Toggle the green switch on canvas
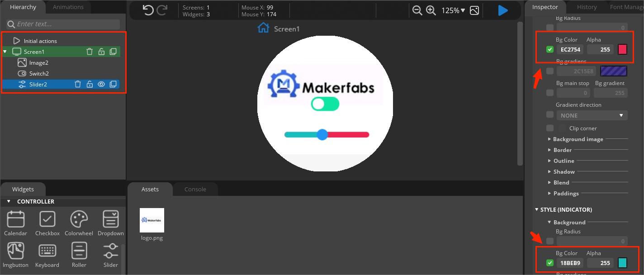 pyautogui.click(x=325, y=104)
